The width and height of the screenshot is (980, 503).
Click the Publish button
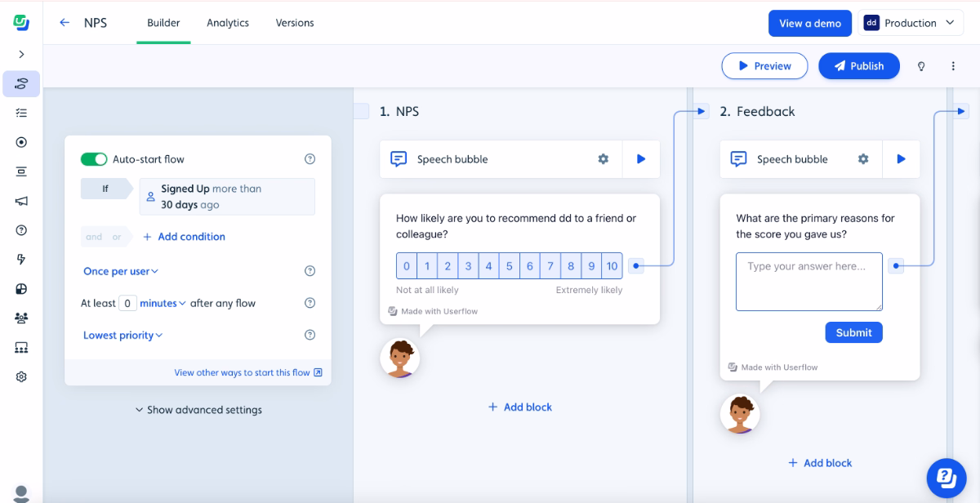pyautogui.click(x=859, y=66)
